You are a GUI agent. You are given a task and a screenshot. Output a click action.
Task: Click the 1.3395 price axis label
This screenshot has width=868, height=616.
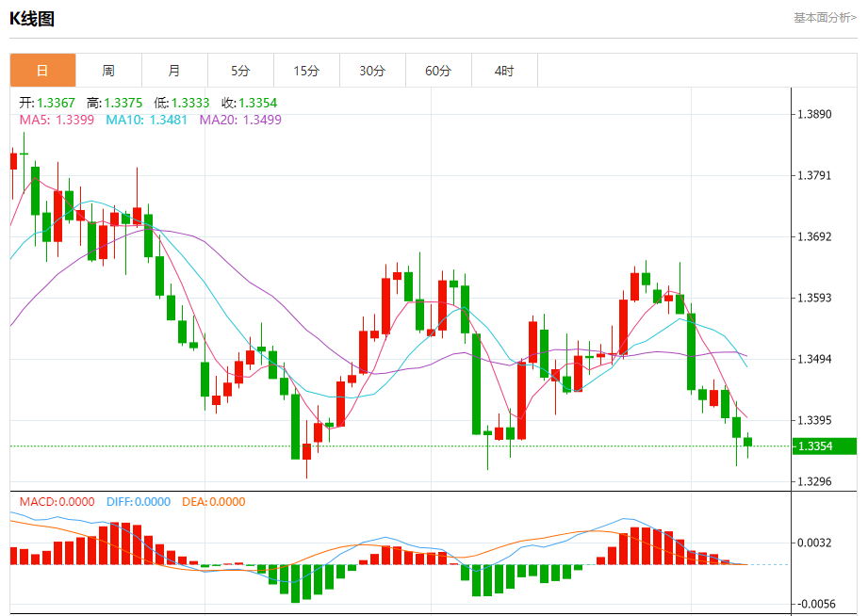point(814,420)
